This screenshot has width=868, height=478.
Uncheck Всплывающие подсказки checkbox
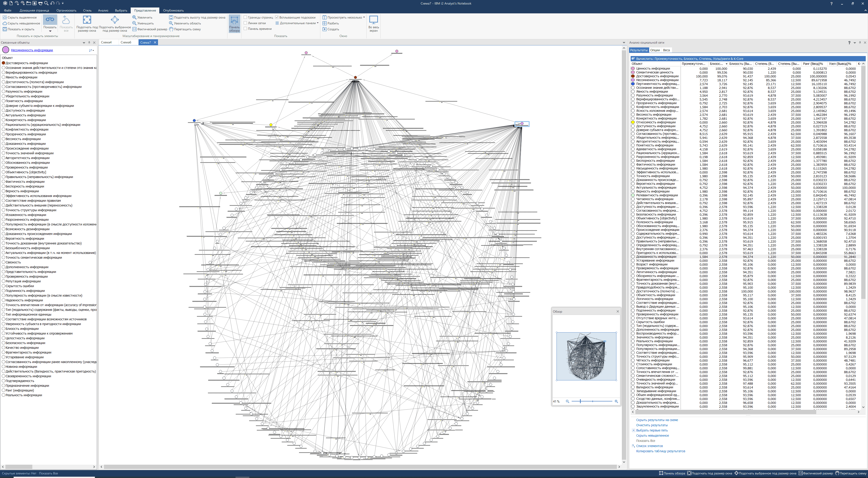(x=277, y=17)
